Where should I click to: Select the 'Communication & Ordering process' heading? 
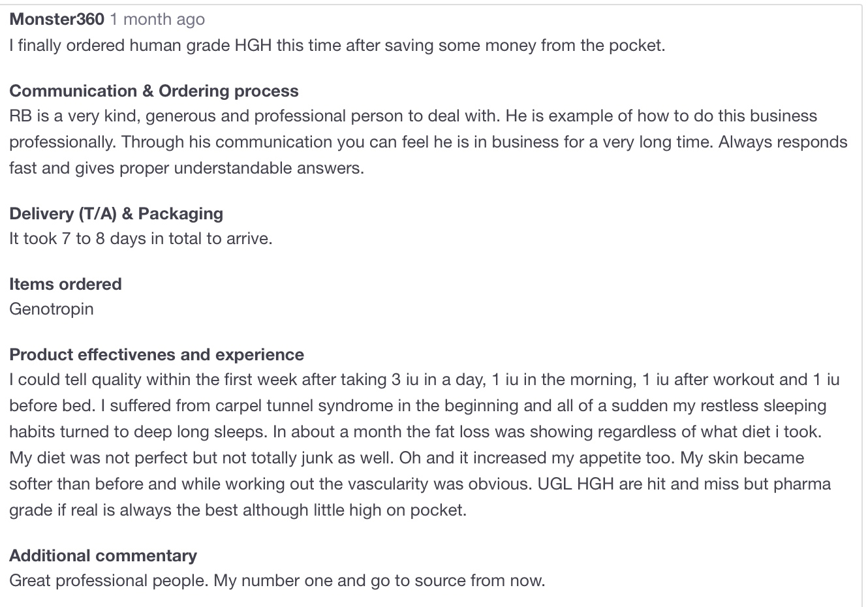[x=154, y=91]
